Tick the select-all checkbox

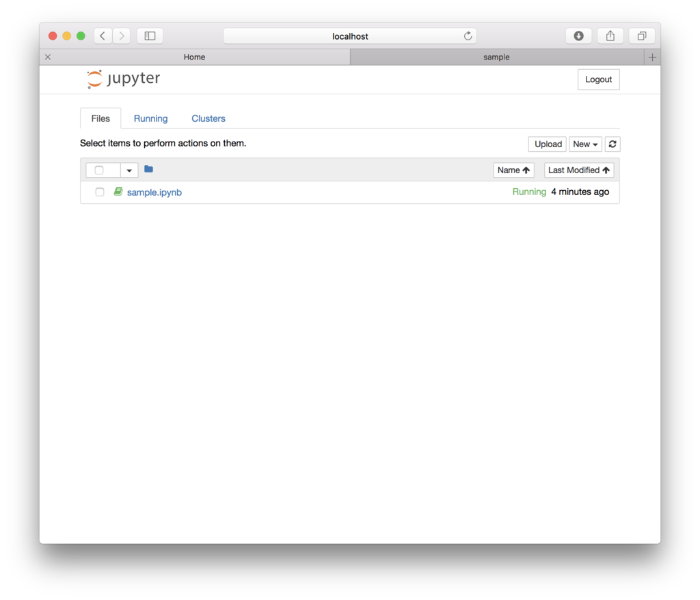(x=99, y=170)
